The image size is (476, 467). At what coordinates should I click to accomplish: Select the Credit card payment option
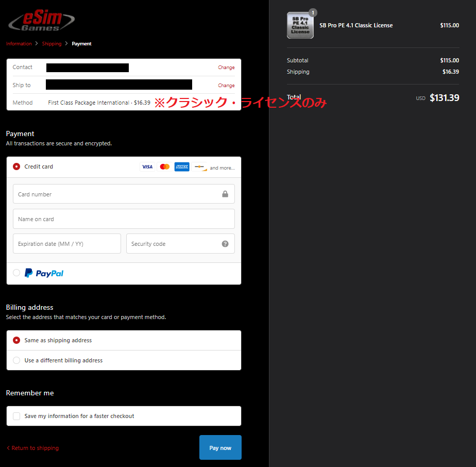click(x=16, y=166)
